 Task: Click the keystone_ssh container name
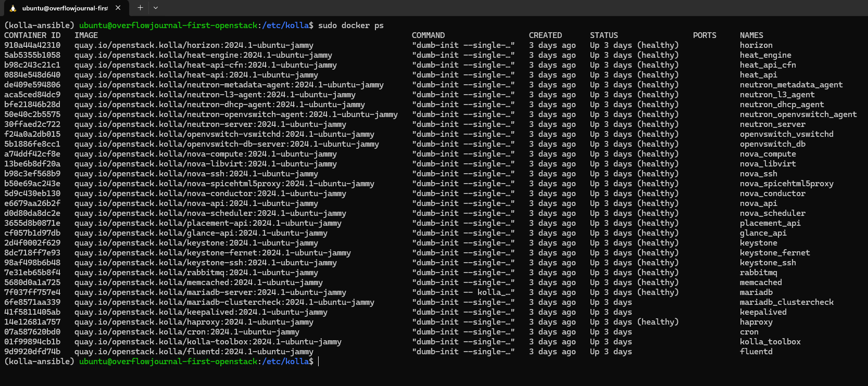(768, 263)
